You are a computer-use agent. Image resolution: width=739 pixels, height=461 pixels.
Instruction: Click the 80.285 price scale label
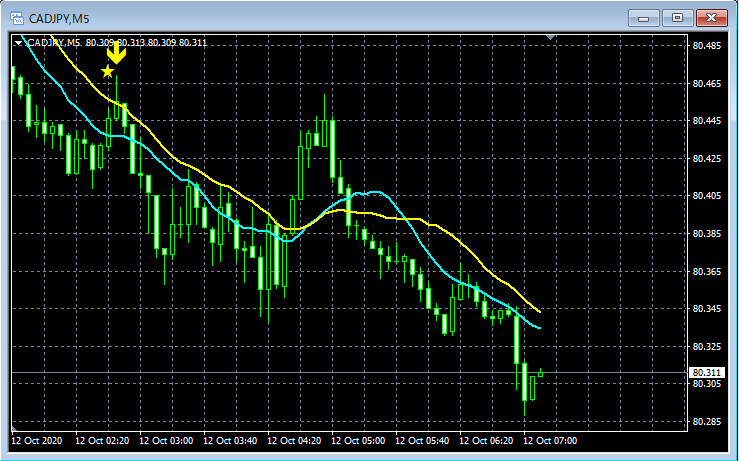click(706, 421)
